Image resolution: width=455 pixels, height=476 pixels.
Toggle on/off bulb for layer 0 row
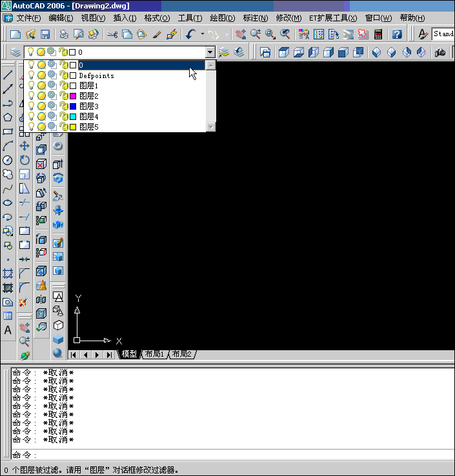point(31,65)
